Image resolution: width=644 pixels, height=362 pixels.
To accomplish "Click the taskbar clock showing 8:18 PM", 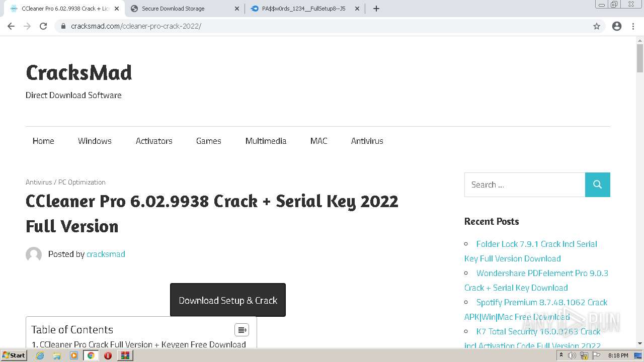I will click(618, 355).
